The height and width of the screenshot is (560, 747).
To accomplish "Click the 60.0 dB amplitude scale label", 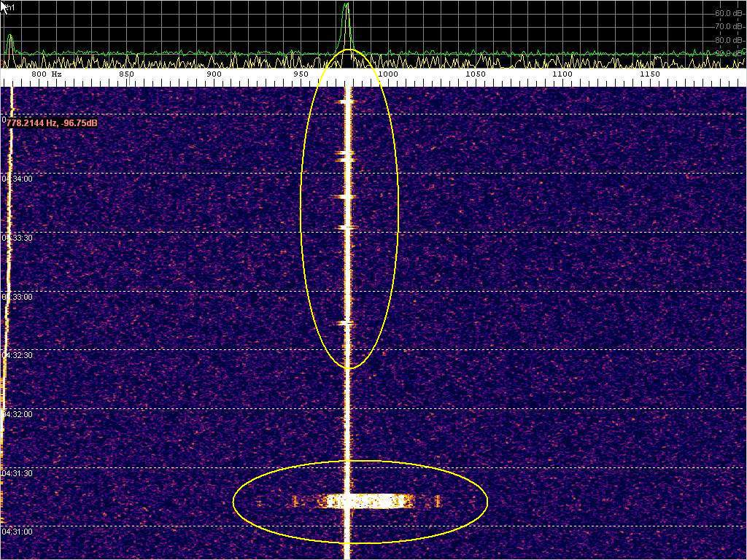I will (x=729, y=13).
